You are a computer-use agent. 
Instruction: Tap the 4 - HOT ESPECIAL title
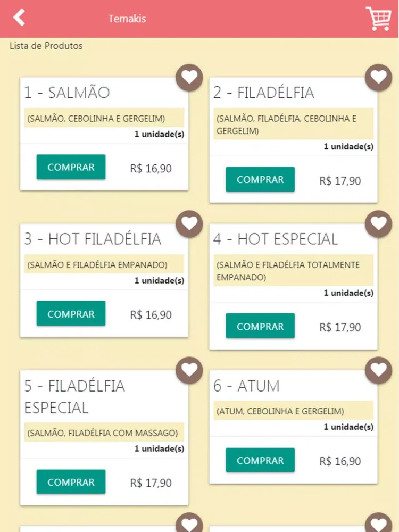(x=276, y=239)
